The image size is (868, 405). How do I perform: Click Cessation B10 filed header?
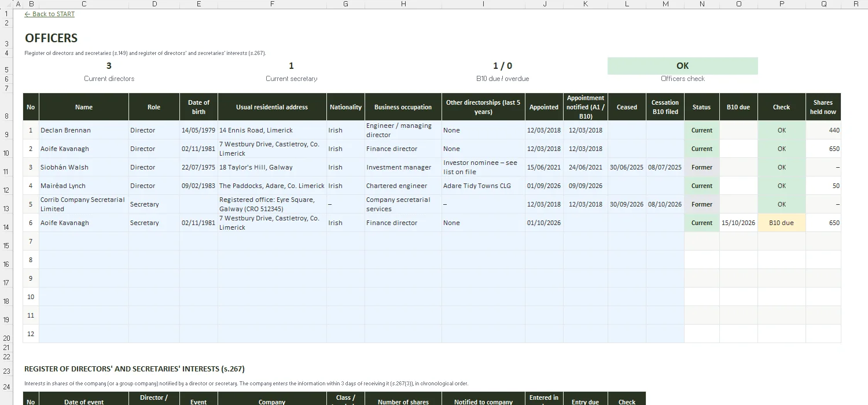[665, 107]
